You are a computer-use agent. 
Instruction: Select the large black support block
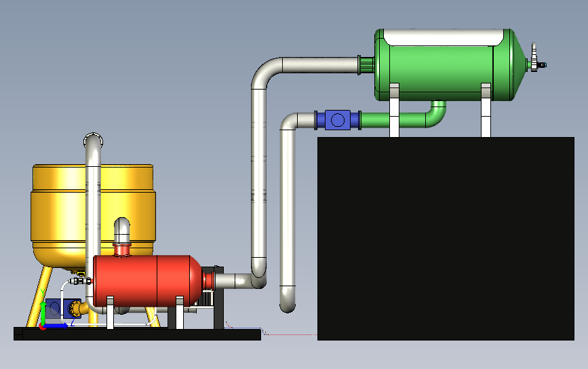point(446,239)
